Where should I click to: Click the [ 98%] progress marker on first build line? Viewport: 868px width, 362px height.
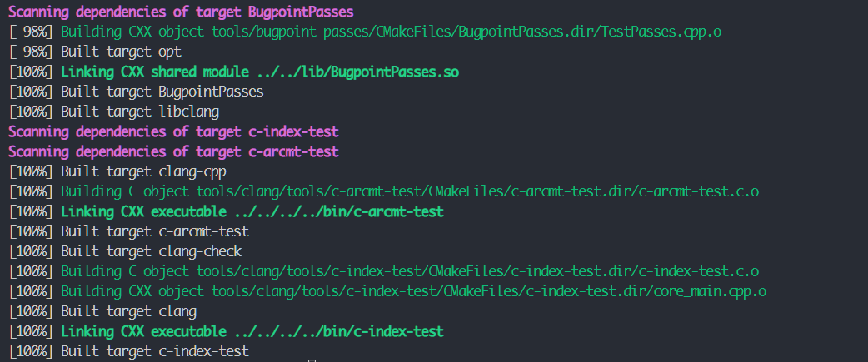31,32
